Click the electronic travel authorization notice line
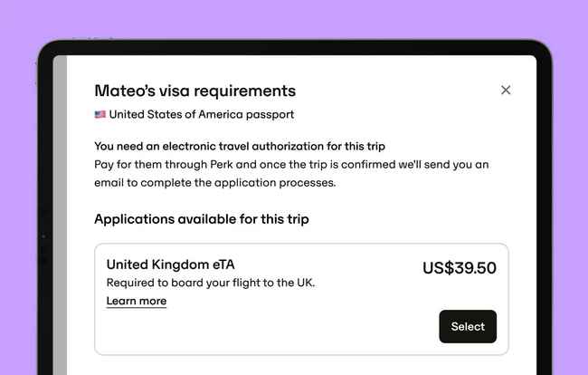This screenshot has height=375, width=588. click(x=240, y=146)
